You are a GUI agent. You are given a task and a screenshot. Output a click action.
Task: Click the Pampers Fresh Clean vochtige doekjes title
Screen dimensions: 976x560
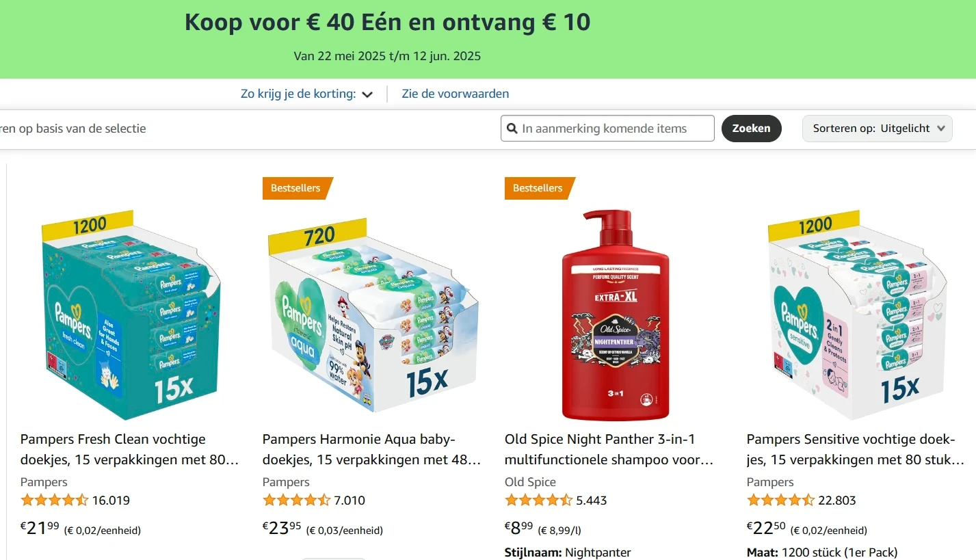click(129, 449)
